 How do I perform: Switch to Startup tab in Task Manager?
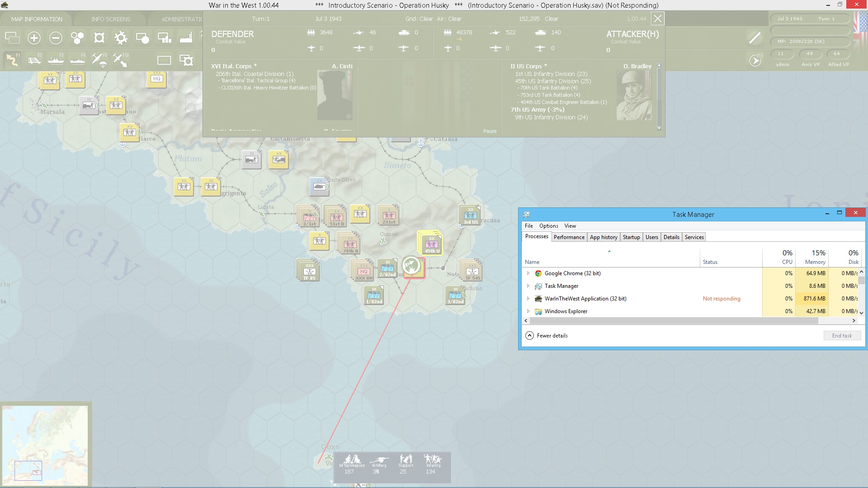pyautogui.click(x=631, y=237)
